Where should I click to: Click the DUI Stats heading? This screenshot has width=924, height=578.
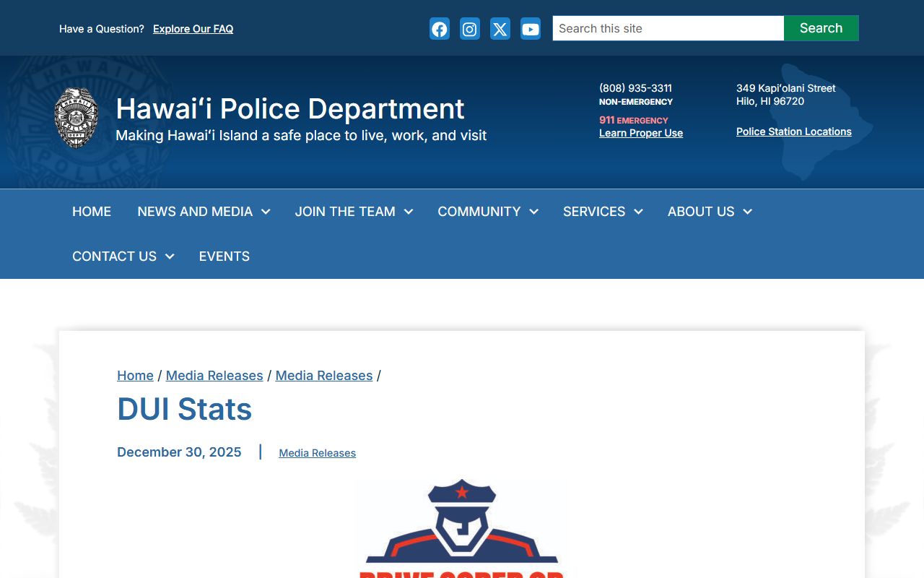pyautogui.click(x=185, y=409)
